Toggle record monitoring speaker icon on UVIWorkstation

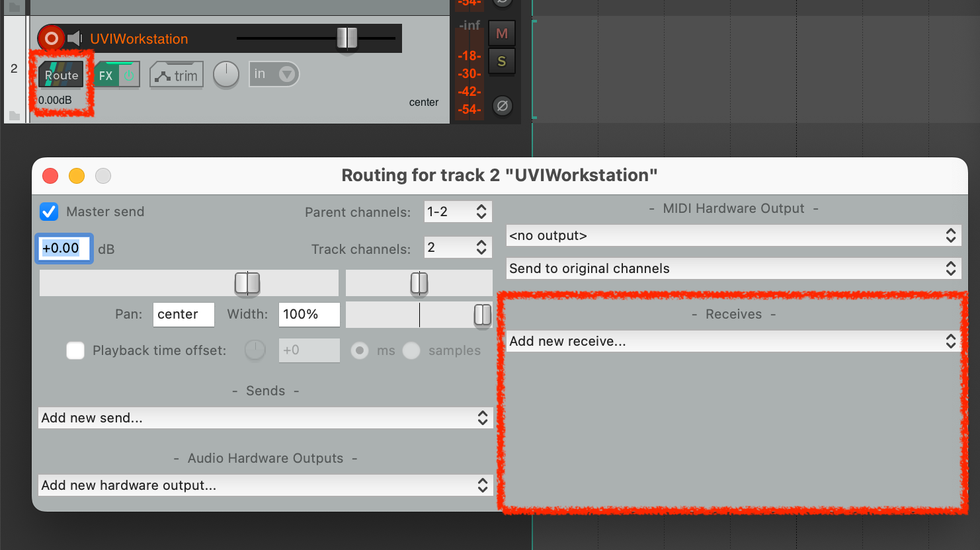click(x=75, y=38)
